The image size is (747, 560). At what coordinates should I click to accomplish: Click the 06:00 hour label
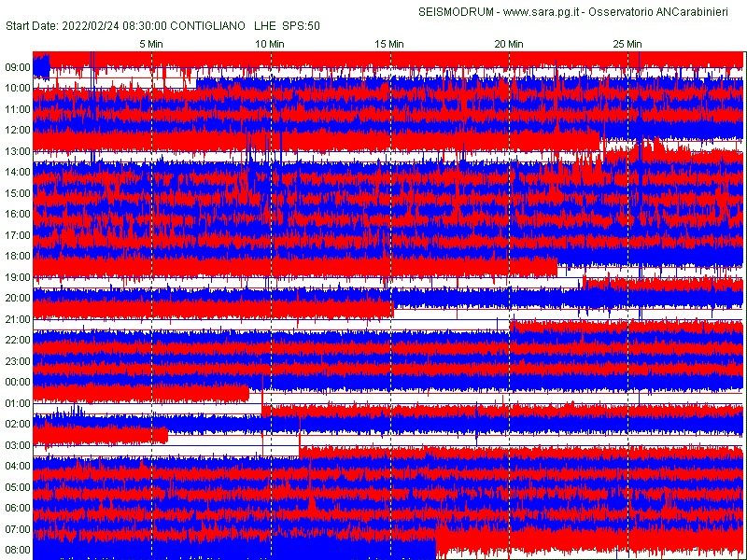(17, 508)
